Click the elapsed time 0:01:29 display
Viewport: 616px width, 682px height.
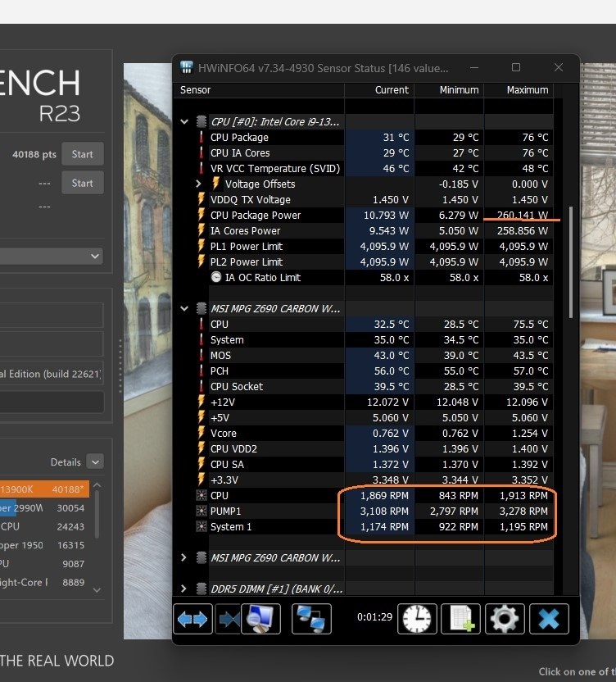click(x=374, y=616)
